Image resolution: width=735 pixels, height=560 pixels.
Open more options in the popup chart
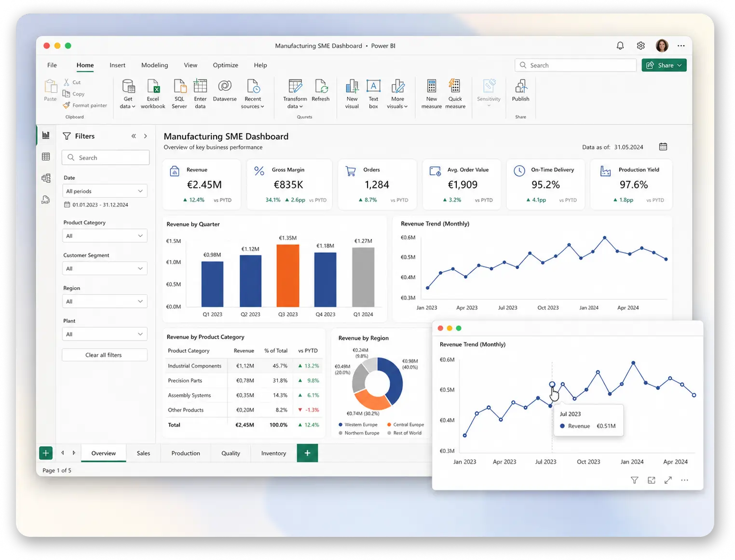tap(684, 480)
